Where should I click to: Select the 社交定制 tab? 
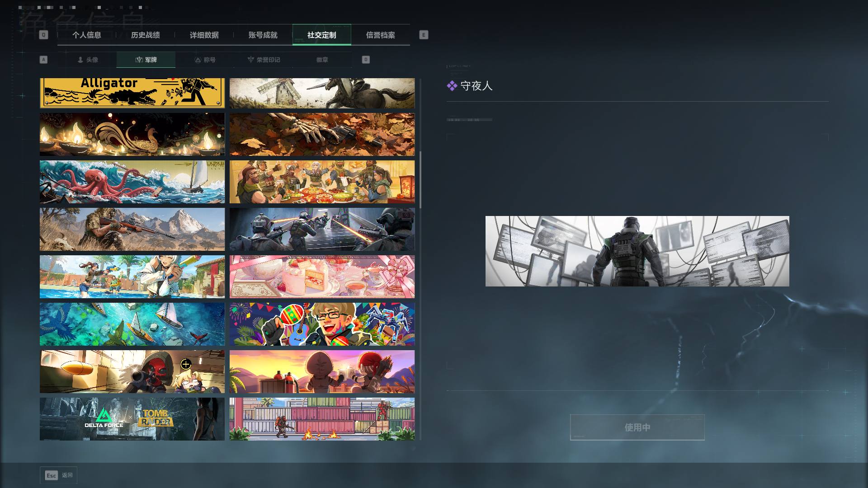coord(322,35)
